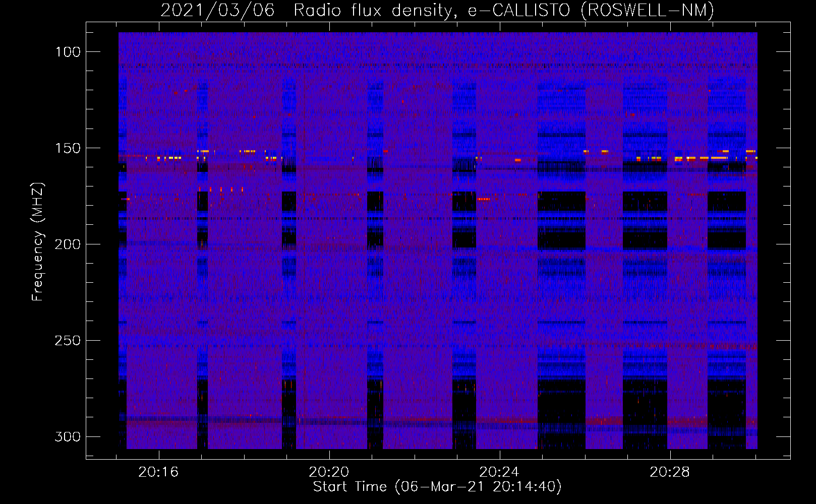Click the frequency tick label "100"
Screen dimensions: 816x504
(68, 52)
